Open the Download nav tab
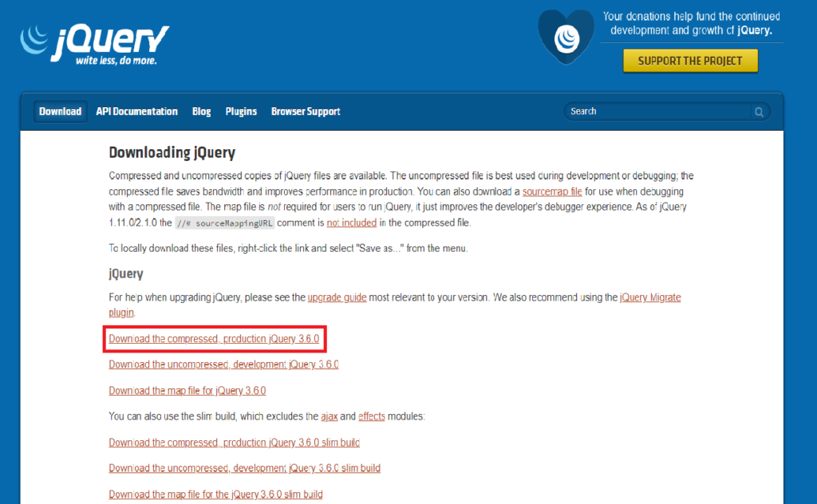 pyautogui.click(x=61, y=112)
